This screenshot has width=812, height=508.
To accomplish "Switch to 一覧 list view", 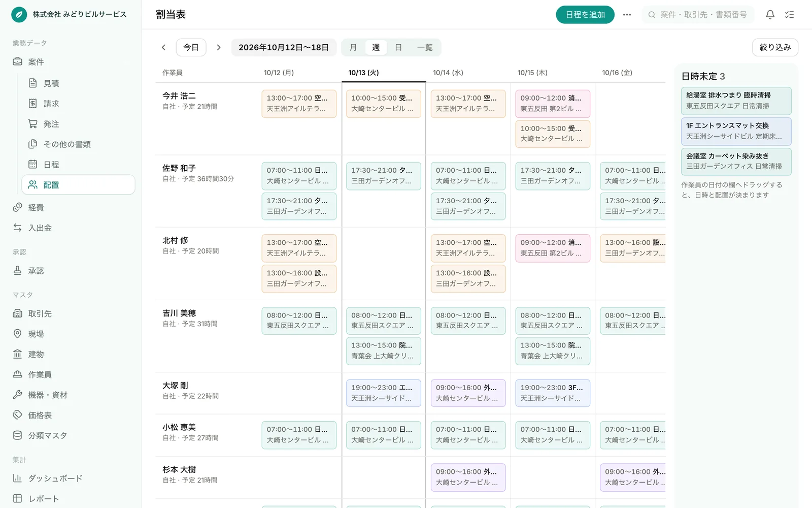I will pyautogui.click(x=425, y=47).
